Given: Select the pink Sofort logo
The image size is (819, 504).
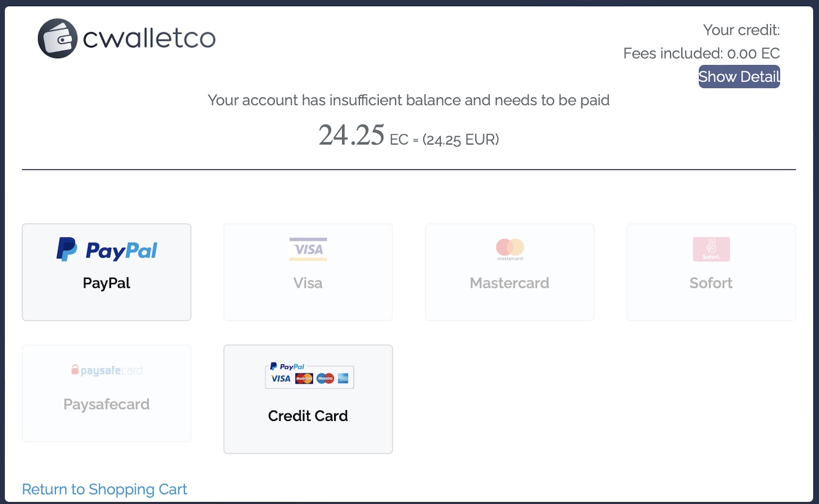Looking at the screenshot, I should point(711,249).
